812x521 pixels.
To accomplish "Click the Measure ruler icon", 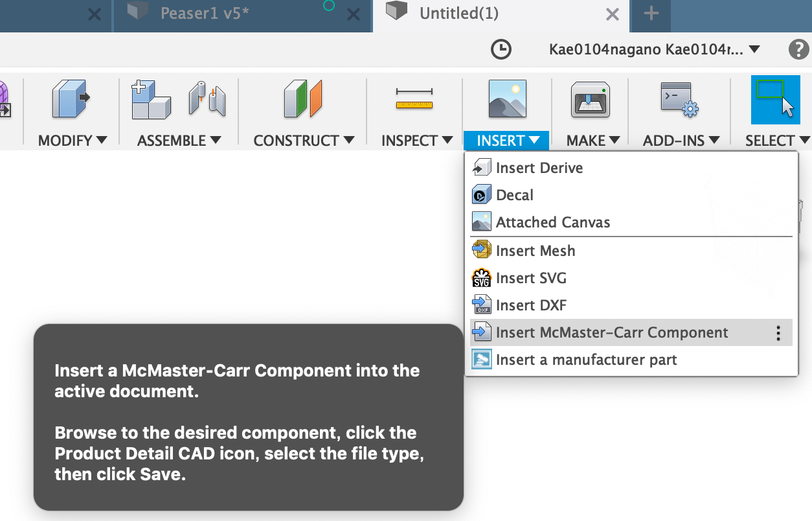I will coord(414,99).
